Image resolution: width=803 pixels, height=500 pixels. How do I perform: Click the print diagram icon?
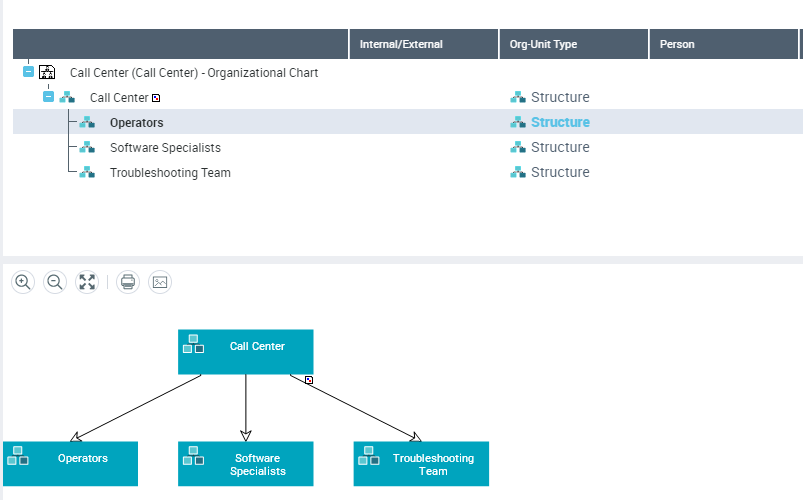[x=128, y=282]
